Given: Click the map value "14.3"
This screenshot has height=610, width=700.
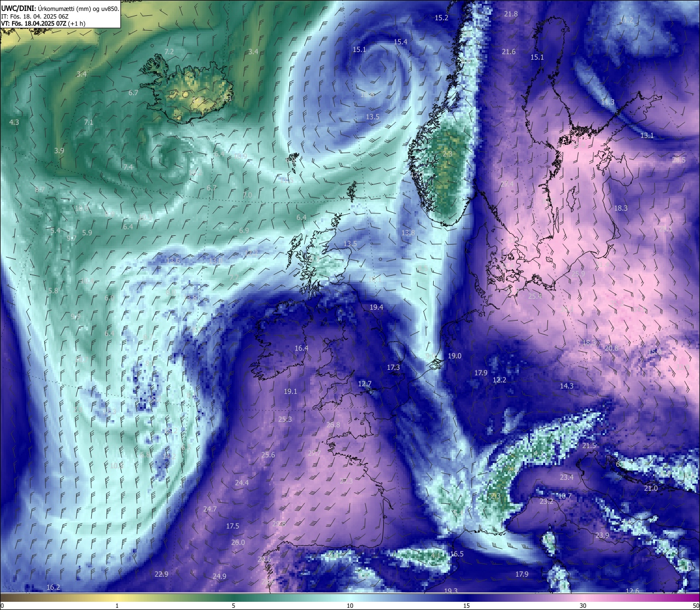Looking at the screenshot, I should 567,386.
